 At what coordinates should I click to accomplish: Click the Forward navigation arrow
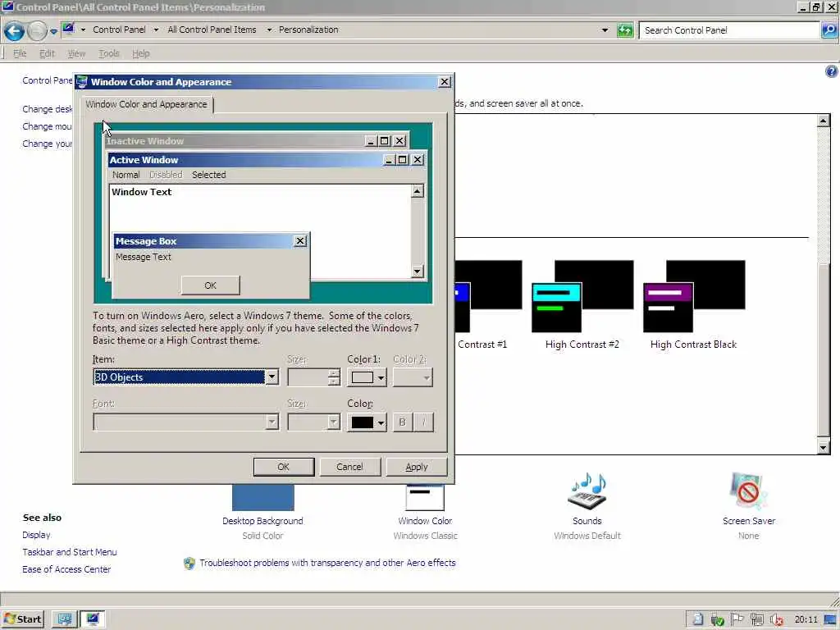point(37,31)
